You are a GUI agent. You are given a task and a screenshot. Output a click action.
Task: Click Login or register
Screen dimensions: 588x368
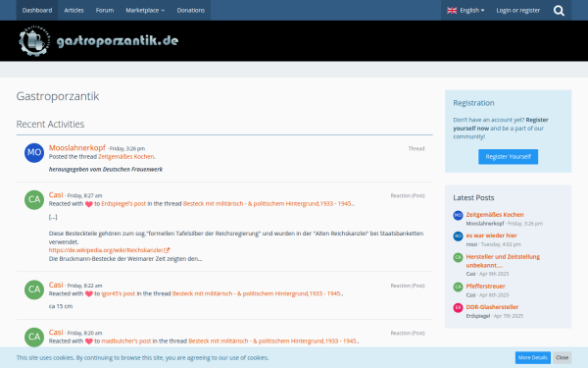(x=518, y=11)
